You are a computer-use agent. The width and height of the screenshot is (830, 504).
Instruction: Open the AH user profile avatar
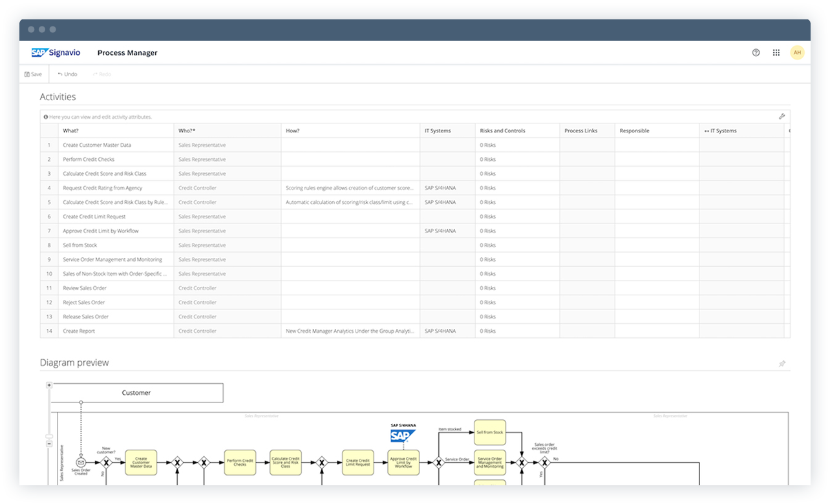click(797, 52)
